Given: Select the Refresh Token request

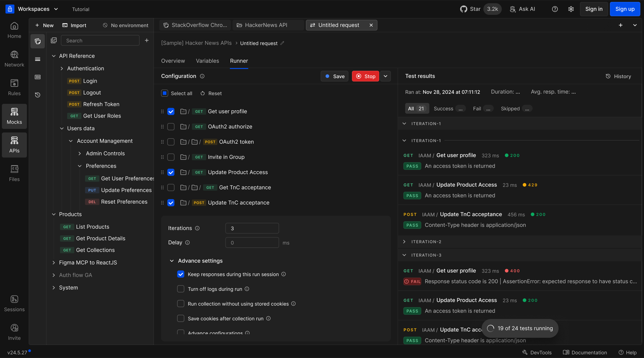Looking at the screenshot, I should pyautogui.click(x=93, y=104).
